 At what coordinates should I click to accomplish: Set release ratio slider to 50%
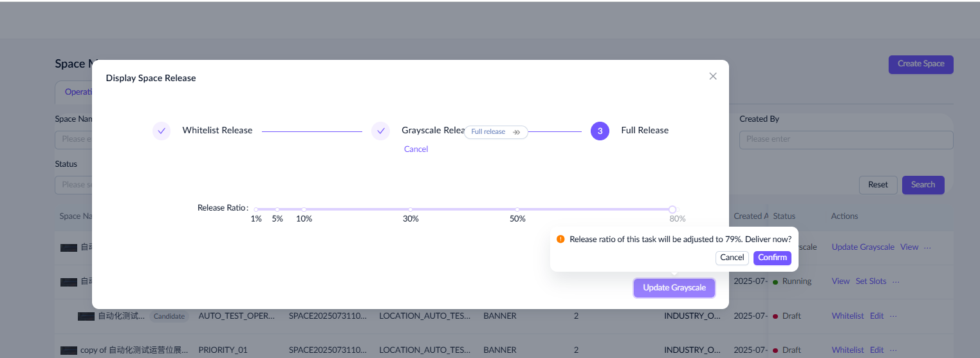(x=517, y=209)
